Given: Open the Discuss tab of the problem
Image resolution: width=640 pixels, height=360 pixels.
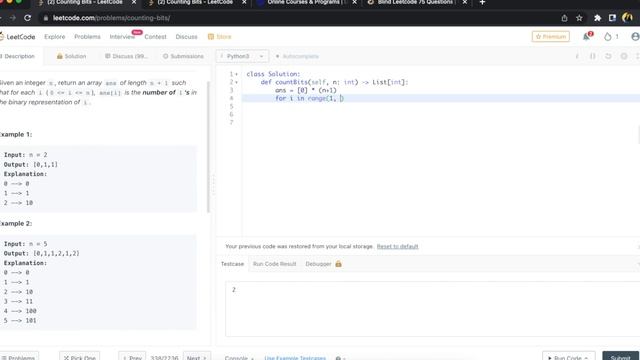Looking at the screenshot, I should [x=126, y=56].
